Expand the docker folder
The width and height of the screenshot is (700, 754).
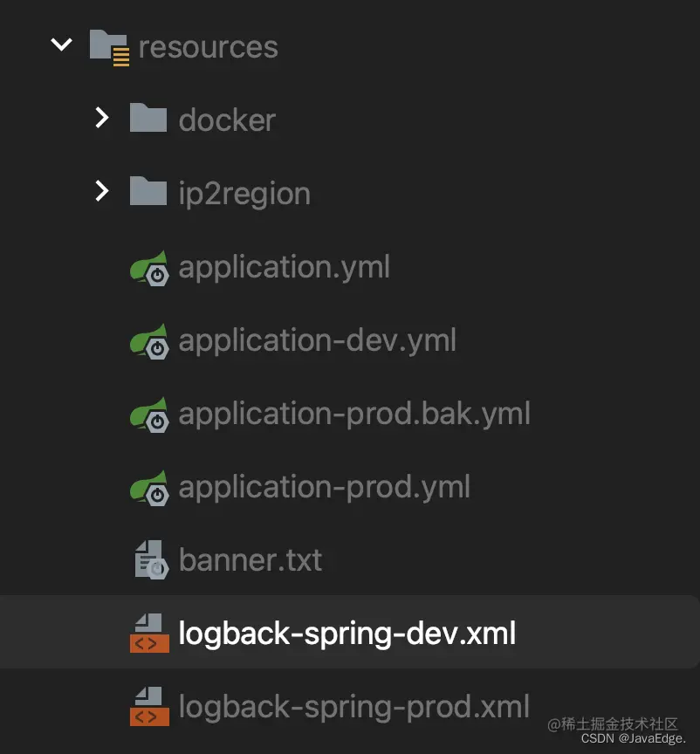coord(102,119)
